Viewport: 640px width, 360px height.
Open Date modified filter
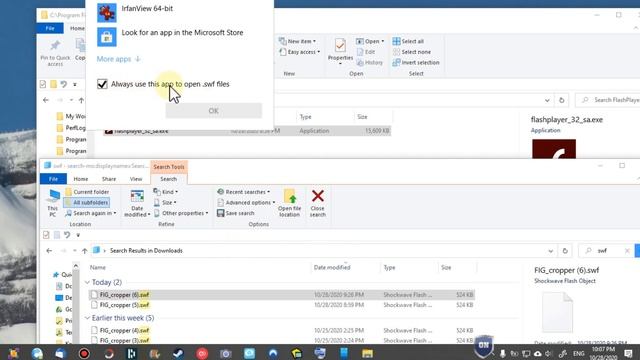click(x=137, y=202)
